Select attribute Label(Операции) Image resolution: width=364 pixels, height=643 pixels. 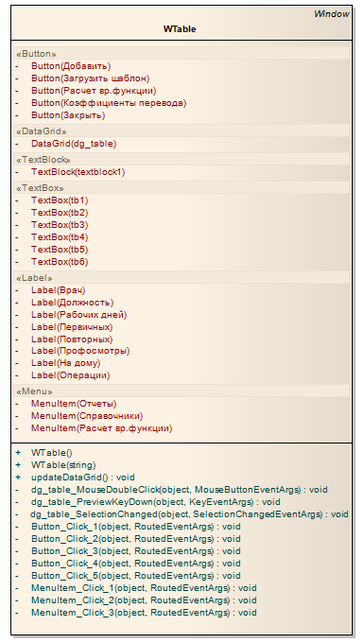point(71,375)
